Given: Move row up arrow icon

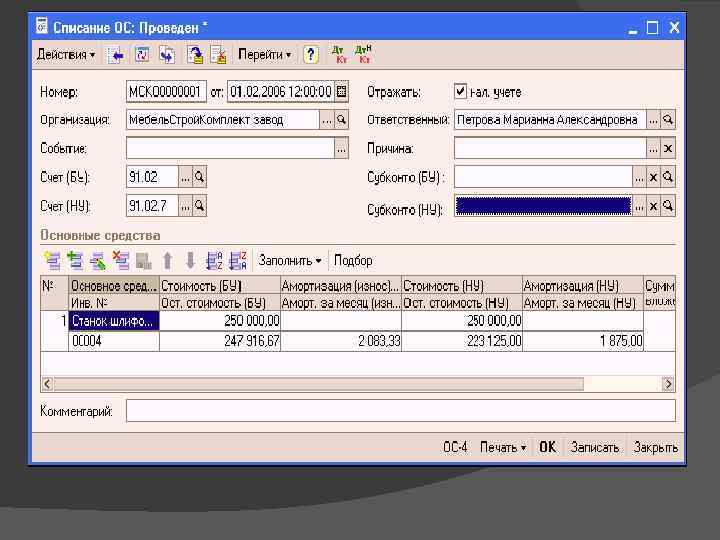Looking at the screenshot, I should click(168, 260).
